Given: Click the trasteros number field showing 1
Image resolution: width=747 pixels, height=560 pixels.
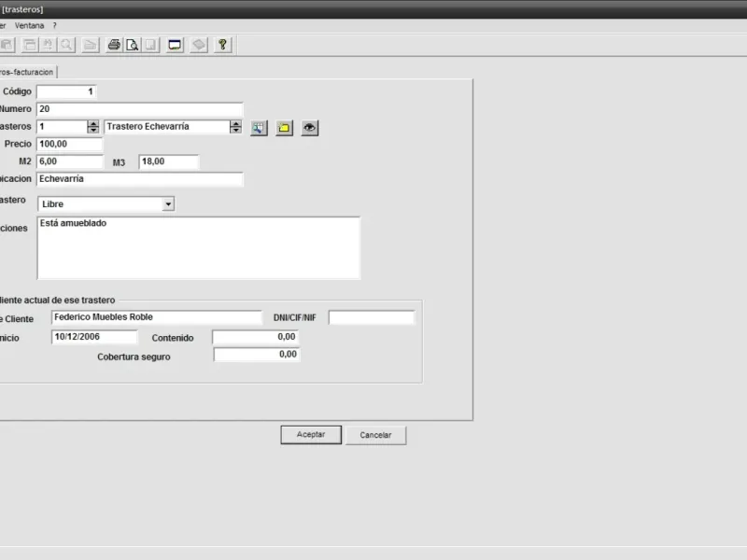Looking at the screenshot, I should click(x=63, y=127).
